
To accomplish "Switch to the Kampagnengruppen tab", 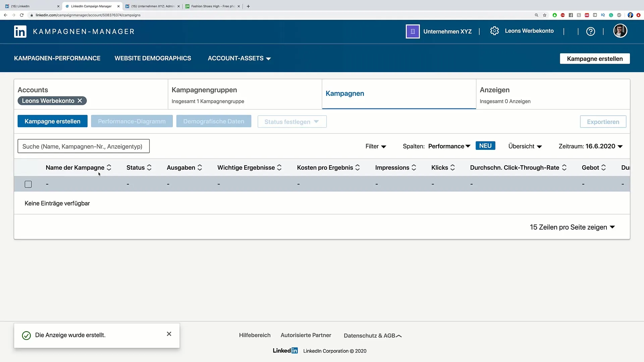I will (x=245, y=94).
